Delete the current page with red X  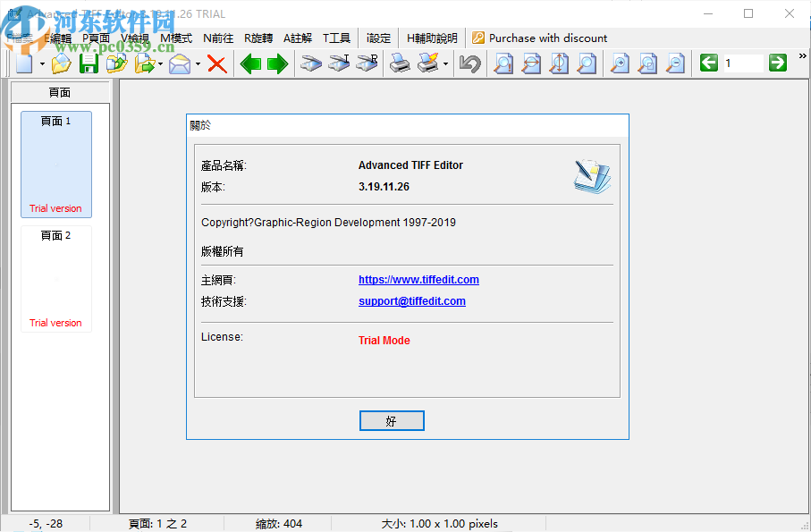pos(217,63)
